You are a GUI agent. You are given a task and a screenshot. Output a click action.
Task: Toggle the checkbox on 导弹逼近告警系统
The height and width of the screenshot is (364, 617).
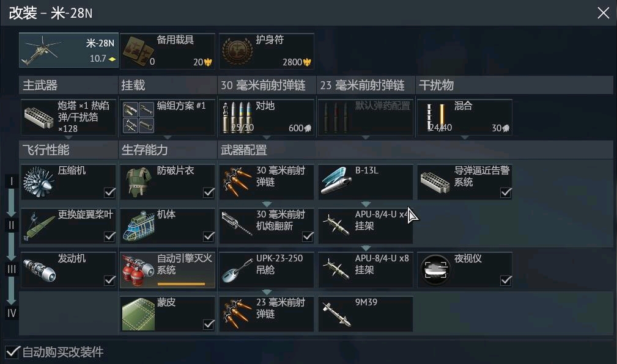click(x=506, y=192)
